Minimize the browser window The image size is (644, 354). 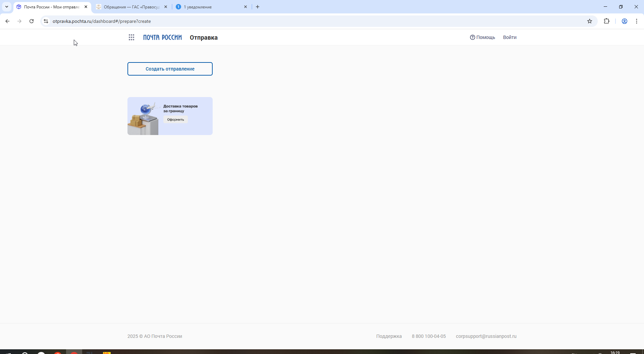point(605,7)
